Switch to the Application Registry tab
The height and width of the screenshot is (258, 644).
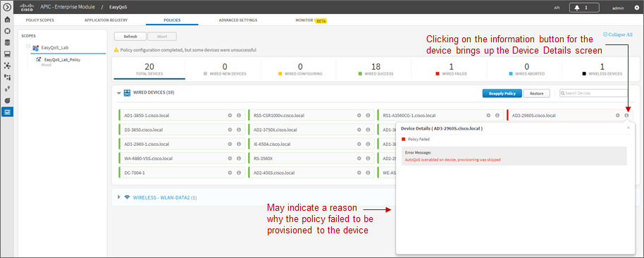click(x=106, y=20)
